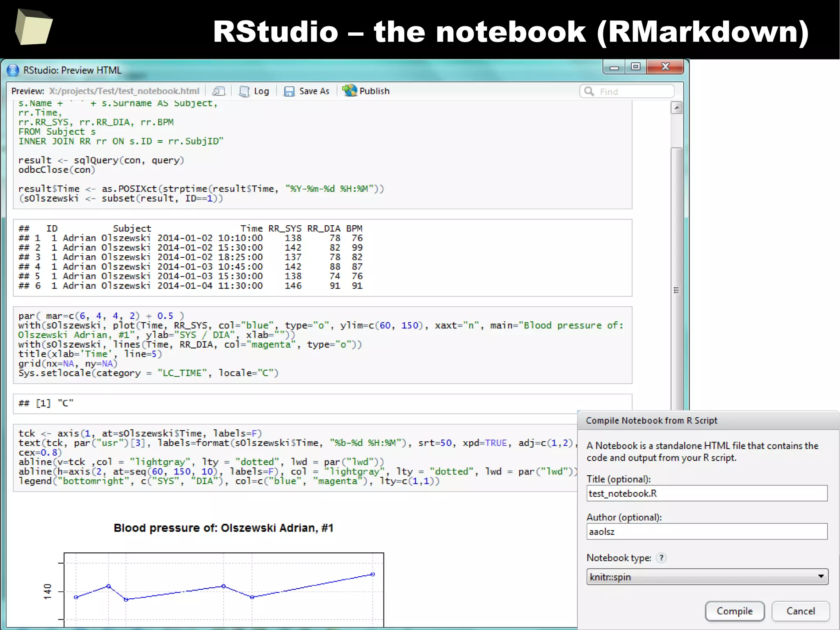Viewport: 840px width, 630px height.
Task: Click the 'grid(nx=NA, ny=NA)' code line
Action: click(68, 363)
